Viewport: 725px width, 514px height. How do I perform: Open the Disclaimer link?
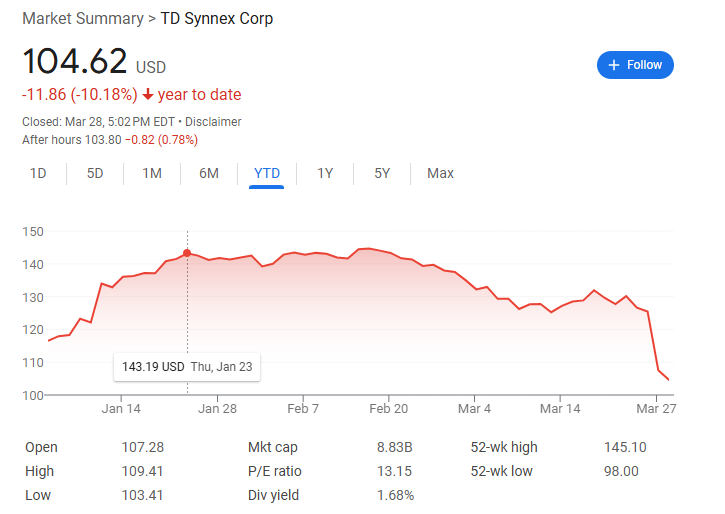pyautogui.click(x=213, y=122)
